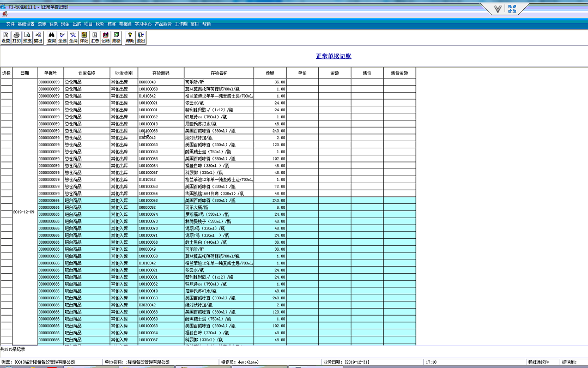This screenshot has width=588, height=368.
Task: Open the toolbar 帮助 help lightbulb icon
Action: pyautogui.click(x=130, y=38)
